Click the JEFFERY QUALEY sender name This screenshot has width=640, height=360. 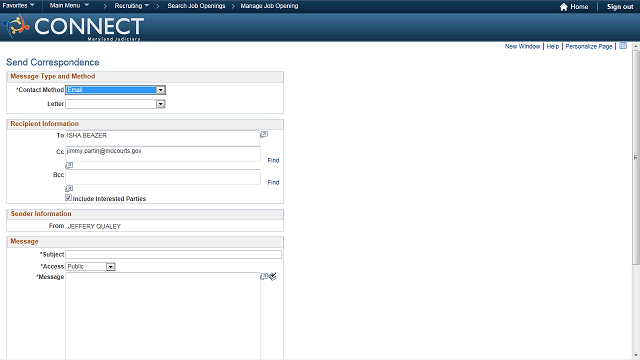tap(94, 226)
